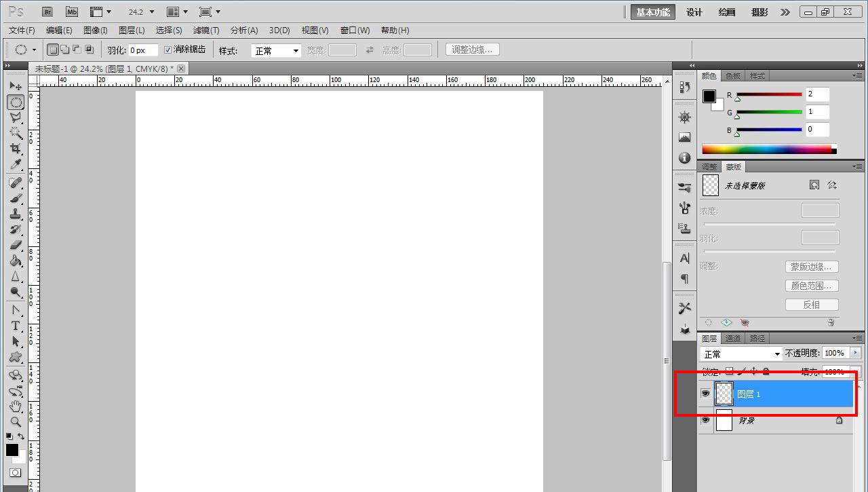The height and width of the screenshot is (492, 868).
Task: Open History panel icon in dock
Action: coord(684,87)
